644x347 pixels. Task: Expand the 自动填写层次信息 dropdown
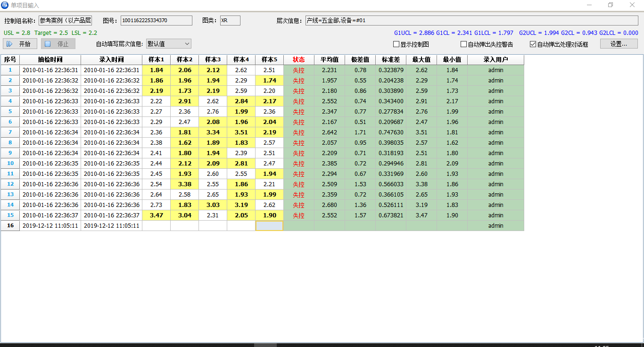point(168,44)
